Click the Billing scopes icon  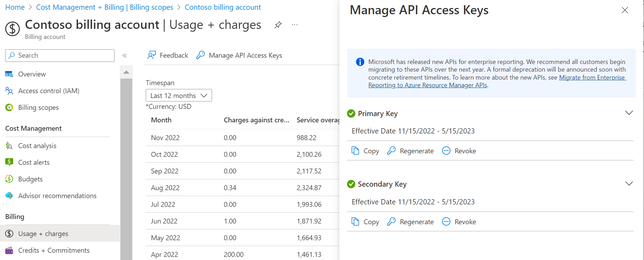9,107
